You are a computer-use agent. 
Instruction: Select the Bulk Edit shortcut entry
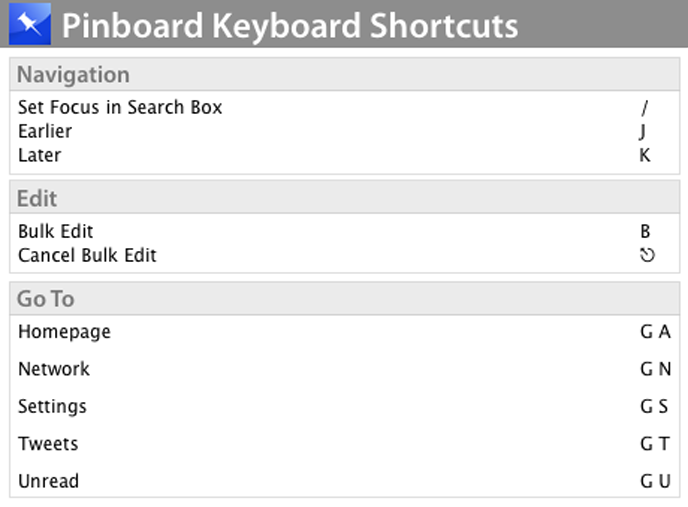click(x=56, y=231)
